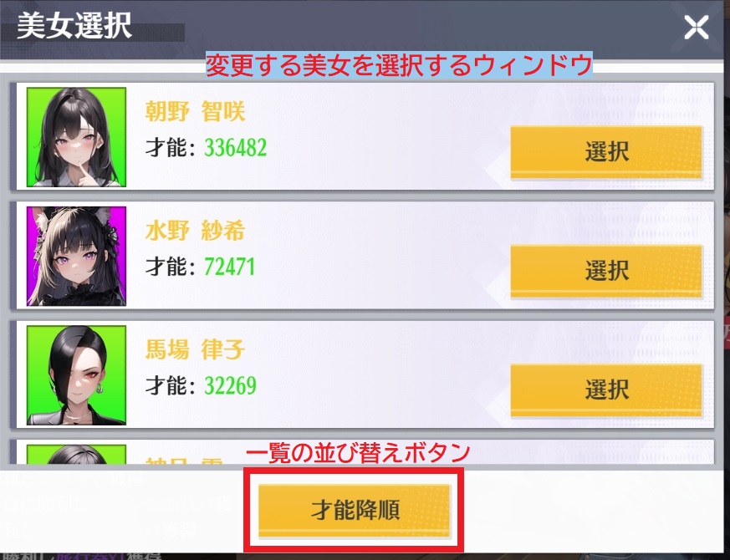The image size is (730, 560).
Task: Click the cut-off fourth character name
Action: (184, 461)
